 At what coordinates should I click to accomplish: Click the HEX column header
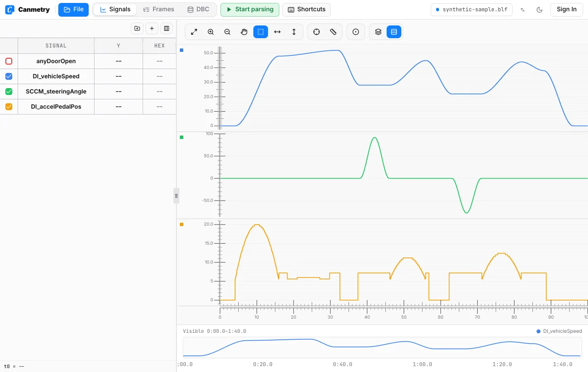(159, 46)
